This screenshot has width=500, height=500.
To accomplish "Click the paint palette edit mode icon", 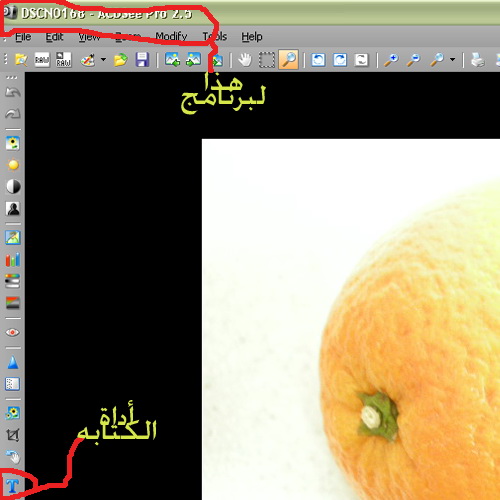I will pyautogui.click(x=88, y=60).
